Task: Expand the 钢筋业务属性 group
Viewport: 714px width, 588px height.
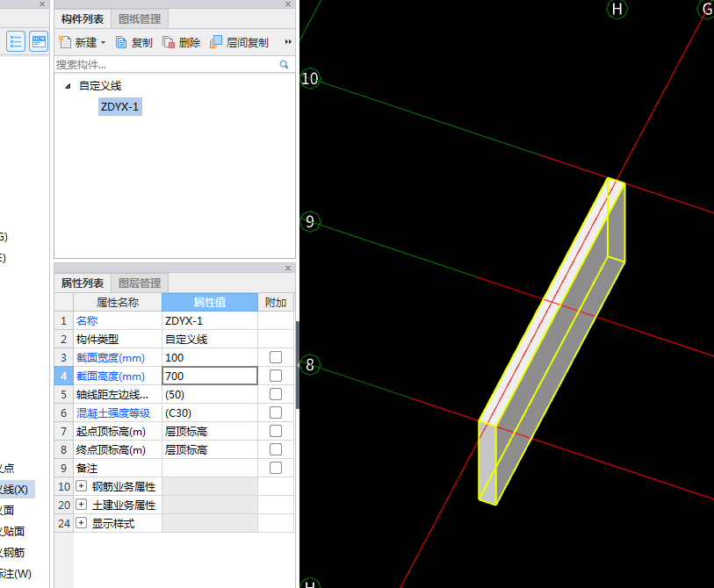Action: (x=81, y=486)
